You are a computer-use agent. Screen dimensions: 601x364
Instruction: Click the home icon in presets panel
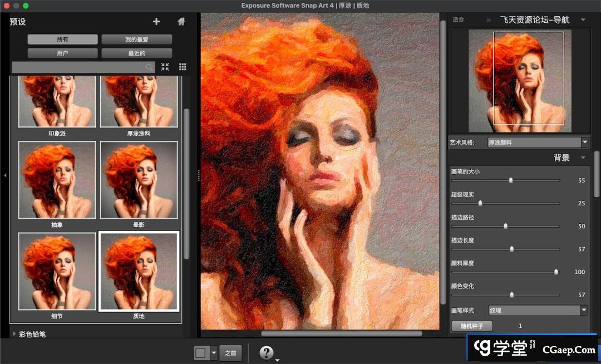tap(181, 22)
